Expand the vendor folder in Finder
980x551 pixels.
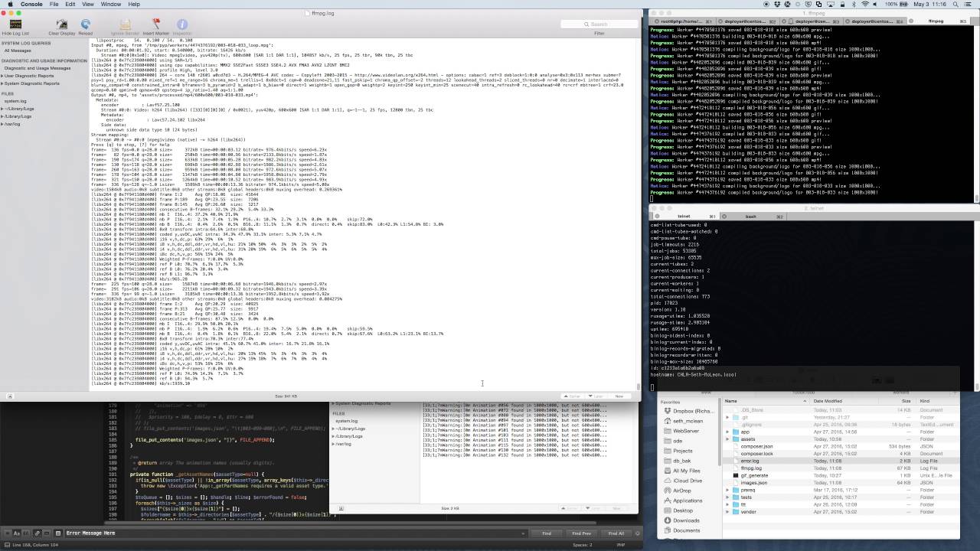[x=727, y=512]
